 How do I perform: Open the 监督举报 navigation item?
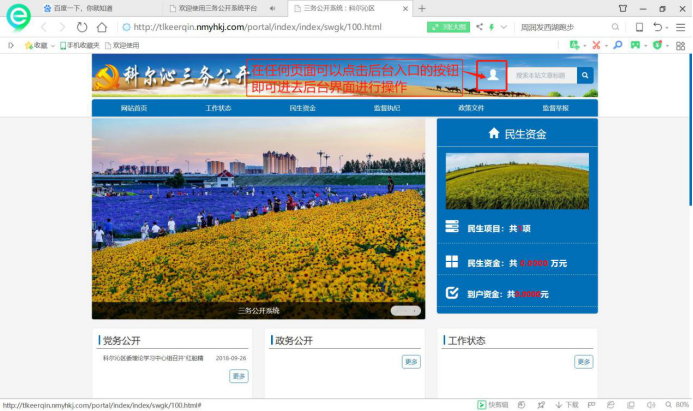(556, 108)
